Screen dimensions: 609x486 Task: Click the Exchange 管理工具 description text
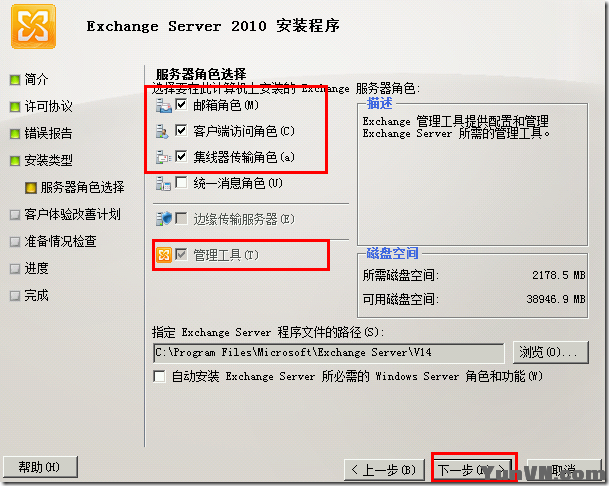tap(457, 127)
